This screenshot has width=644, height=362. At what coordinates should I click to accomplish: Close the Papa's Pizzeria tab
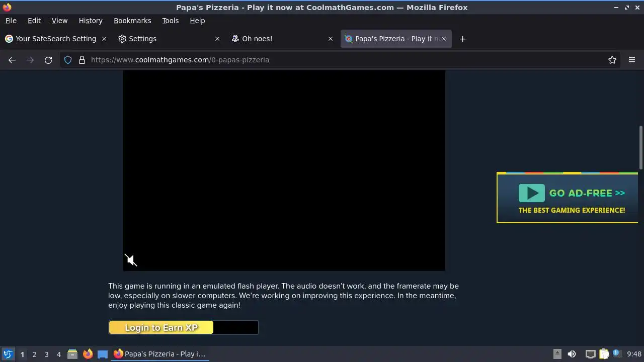444,39
